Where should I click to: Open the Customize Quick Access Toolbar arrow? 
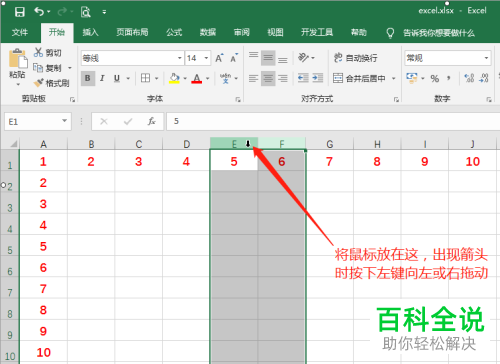(x=104, y=12)
